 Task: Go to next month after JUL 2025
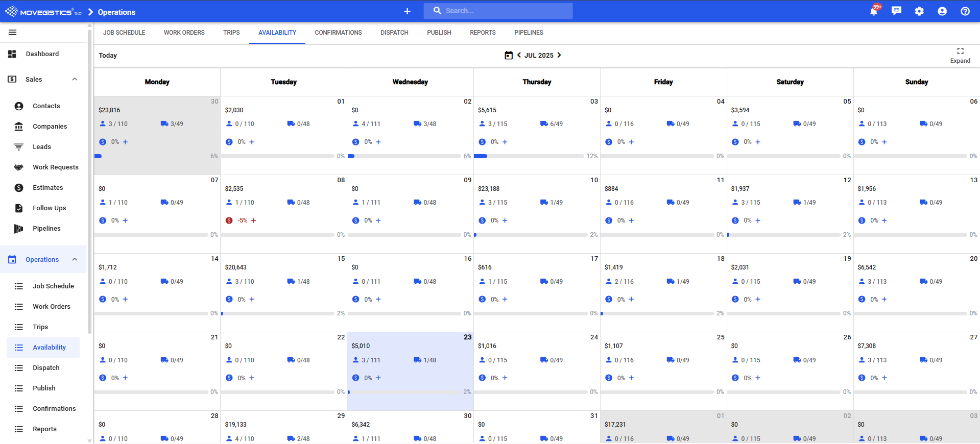(559, 55)
